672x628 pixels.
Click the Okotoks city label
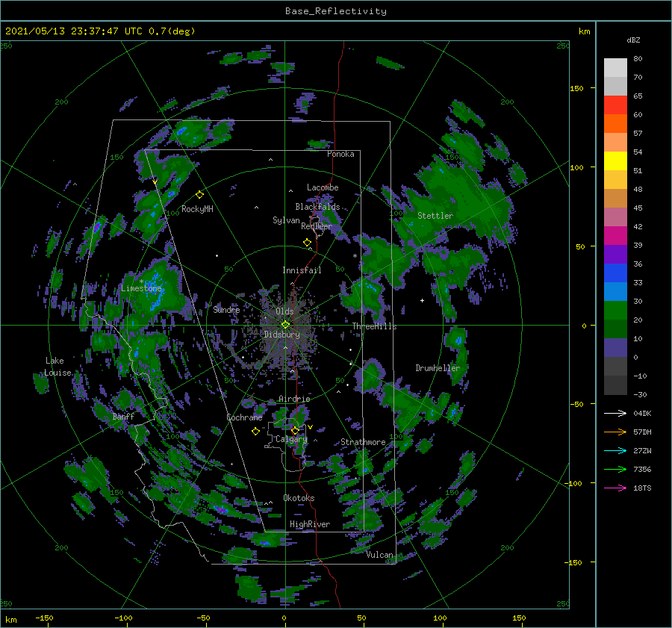click(299, 498)
